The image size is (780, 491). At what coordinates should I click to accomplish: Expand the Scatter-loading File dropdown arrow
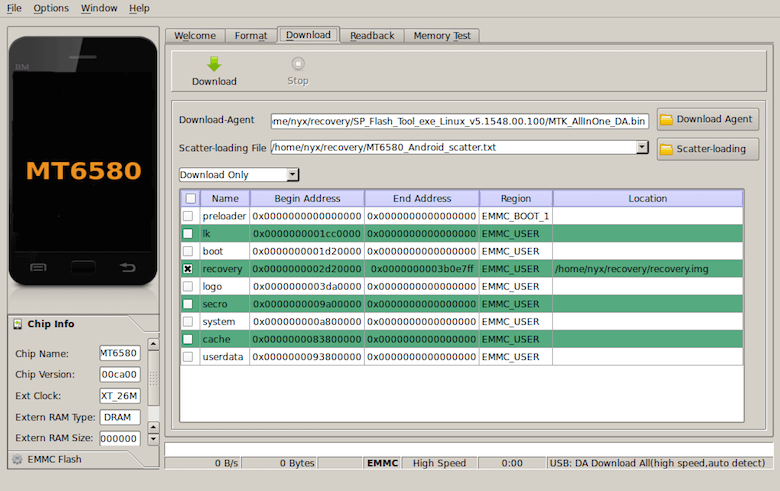[x=642, y=147]
